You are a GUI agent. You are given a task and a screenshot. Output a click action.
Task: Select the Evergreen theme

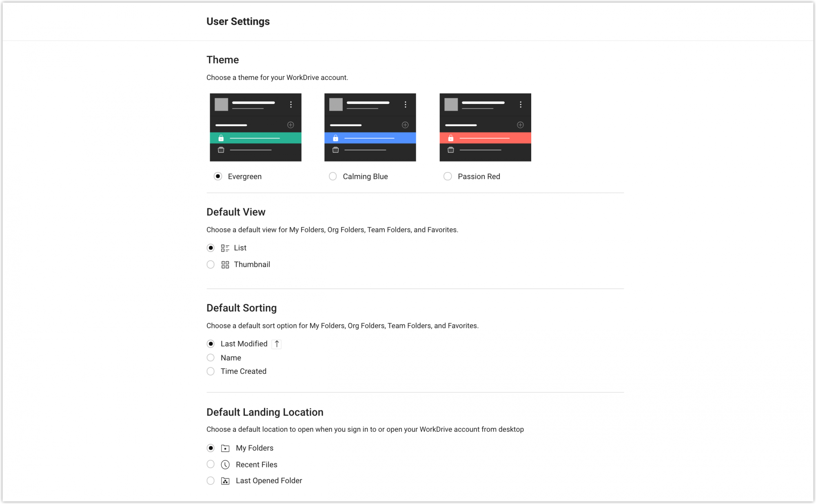[217, 176]
